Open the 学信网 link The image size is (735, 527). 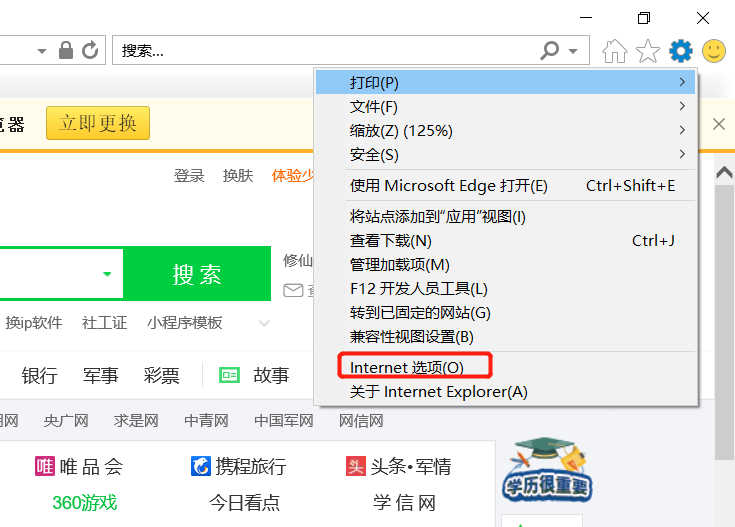point(404,503)
